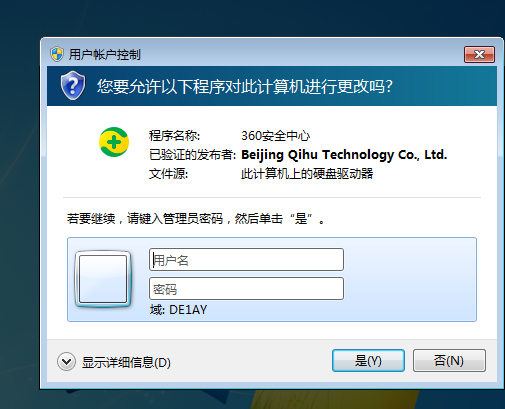Click the header question about allowing changes
Viewport: 505px width, 409px height.
tap(245, 86)
